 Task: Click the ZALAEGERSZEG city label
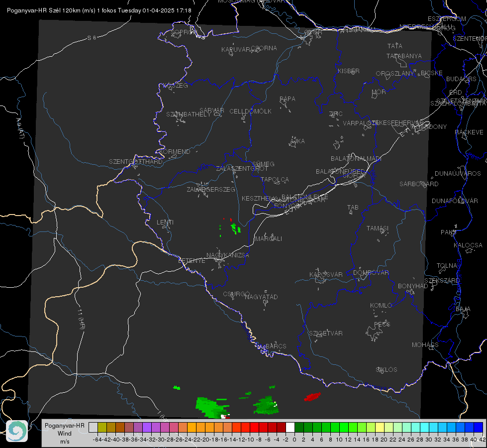[211, 189]
